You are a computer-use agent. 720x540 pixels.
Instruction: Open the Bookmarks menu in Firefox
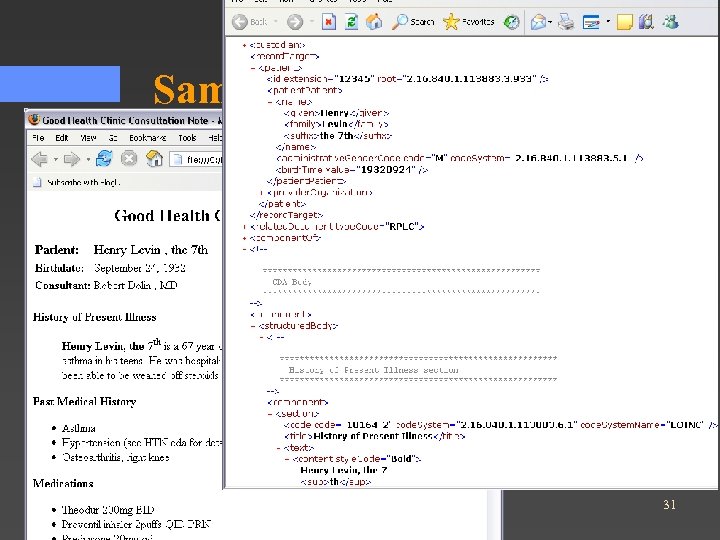[x=147, y=138]
